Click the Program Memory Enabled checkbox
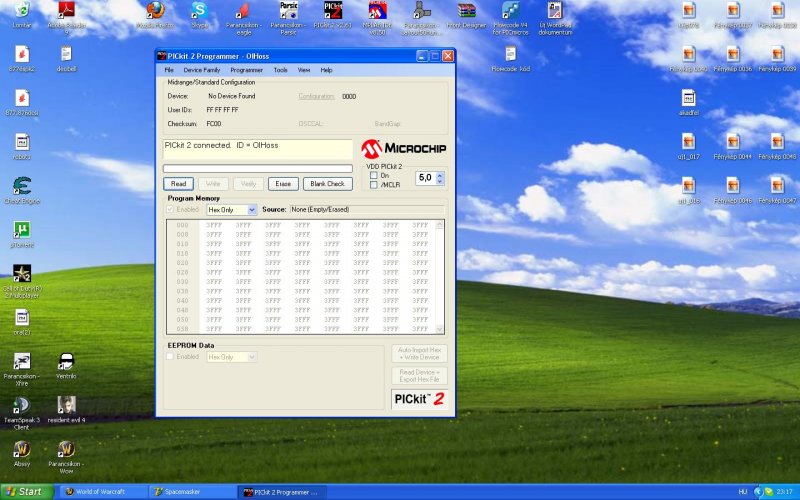Viewport: 800px width, 500px height. 170,209
